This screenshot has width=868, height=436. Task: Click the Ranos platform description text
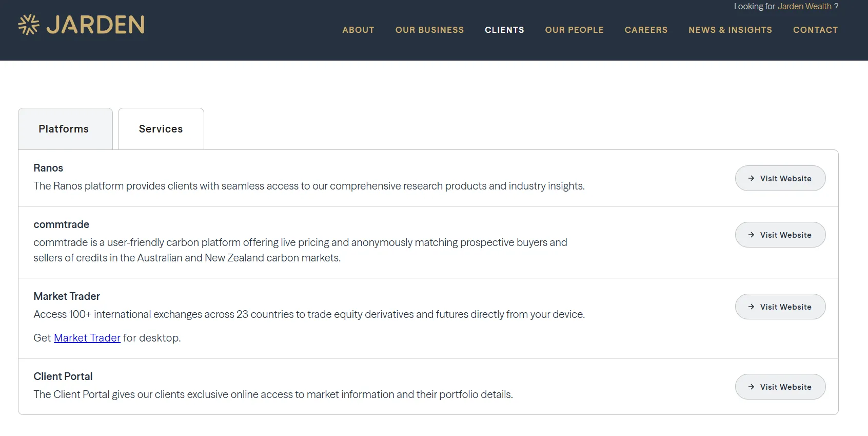click(x=309, y=186)
